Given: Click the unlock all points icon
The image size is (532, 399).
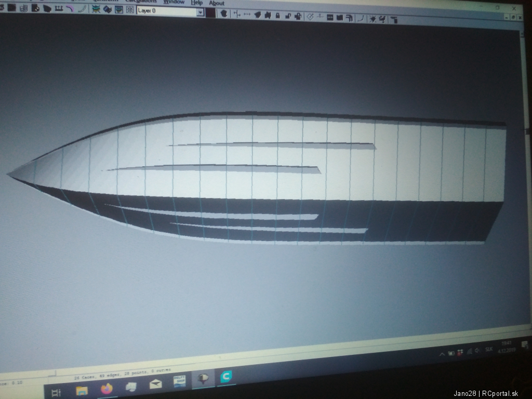Looking at the screenshot, I should click(298, 16).
